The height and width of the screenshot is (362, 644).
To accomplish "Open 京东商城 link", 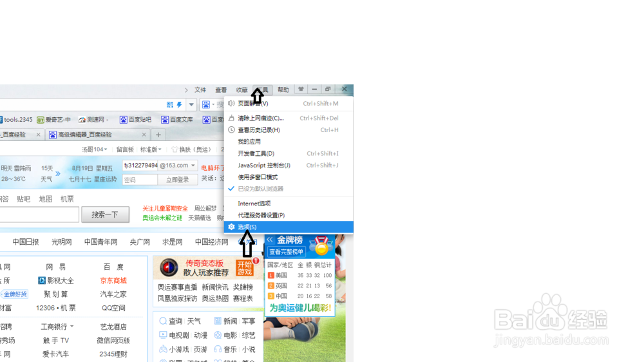I will click(x=113, y=281).
